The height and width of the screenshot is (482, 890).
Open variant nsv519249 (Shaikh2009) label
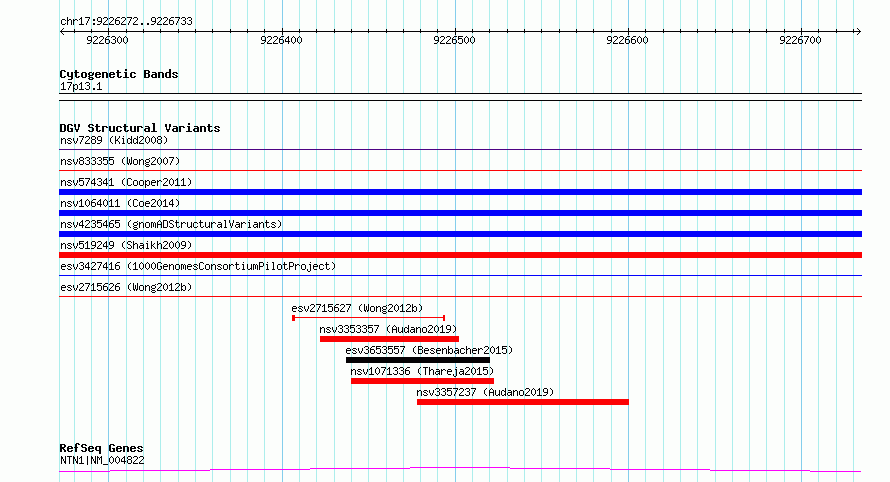pos(126,245)
